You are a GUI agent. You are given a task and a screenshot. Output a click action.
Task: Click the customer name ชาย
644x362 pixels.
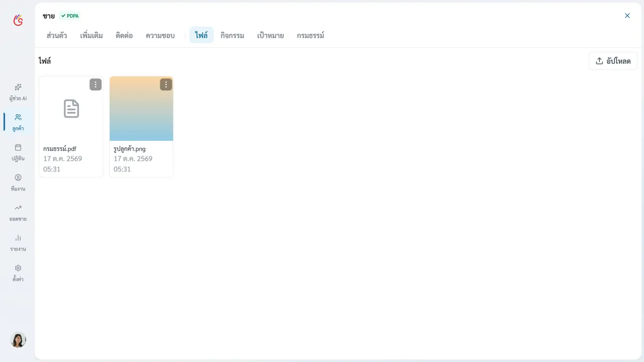(49, 16)
